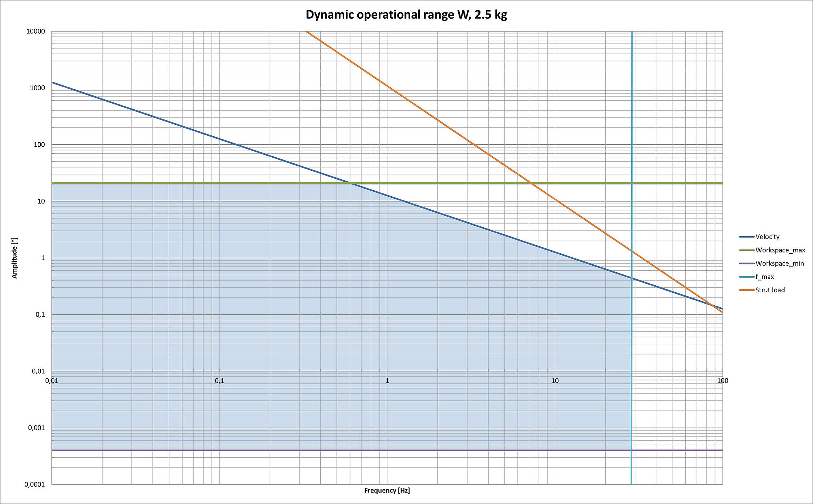Click the vertical cyan f_max line
813x504 pixels.
[x=632, y=122]
